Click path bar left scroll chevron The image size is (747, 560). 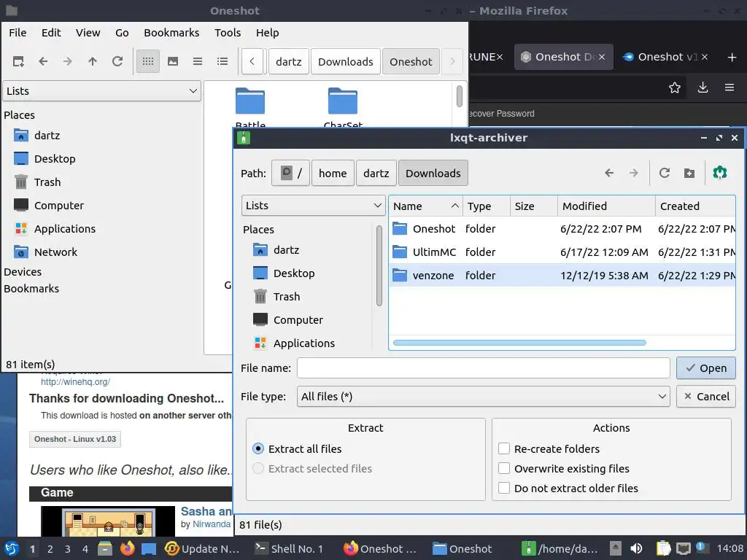252,61
